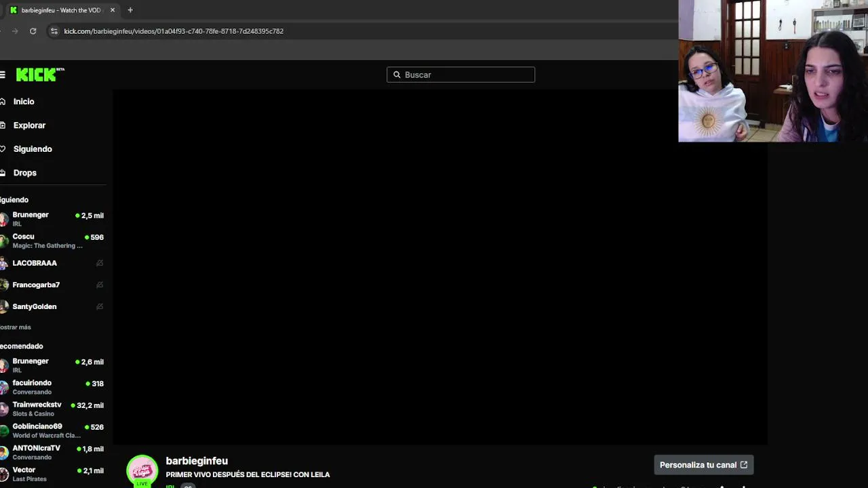This screenshot has width=868, height=488.
Task: Click the 'PRIMER VIVO DESPUÉS DEL ECLIPSE! CON LEILA' title
Action: pyautogui.click(x=248, y=474)
